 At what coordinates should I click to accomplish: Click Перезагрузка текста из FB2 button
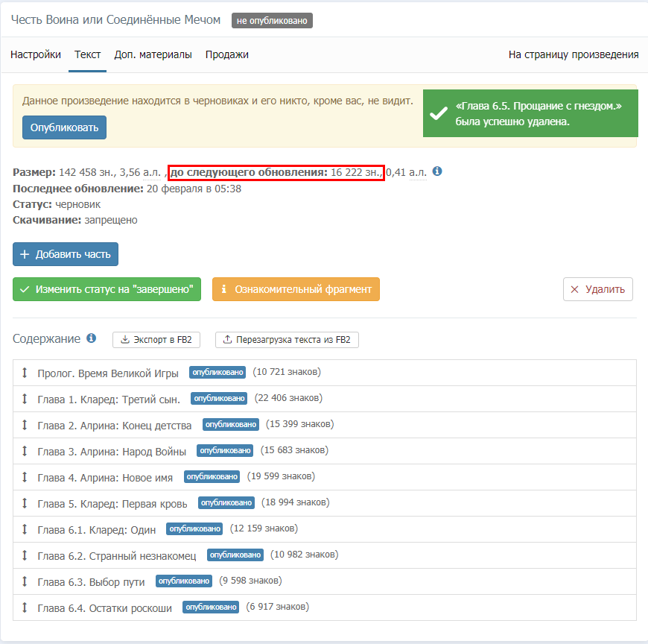287,340
